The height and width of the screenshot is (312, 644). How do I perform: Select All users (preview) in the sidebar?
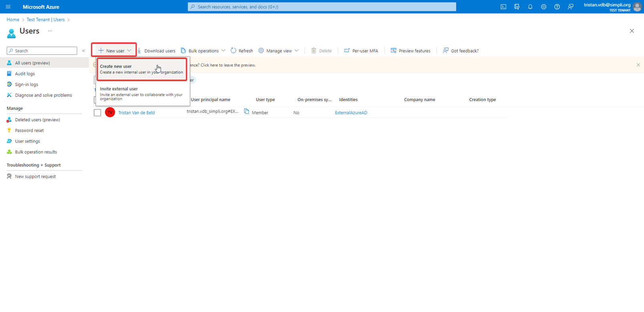[44, 63]
